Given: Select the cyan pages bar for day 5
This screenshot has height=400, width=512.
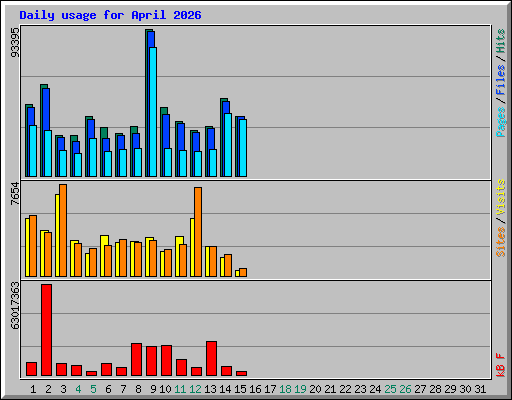Looking at the screenshot, I should (x=93, y=158).
